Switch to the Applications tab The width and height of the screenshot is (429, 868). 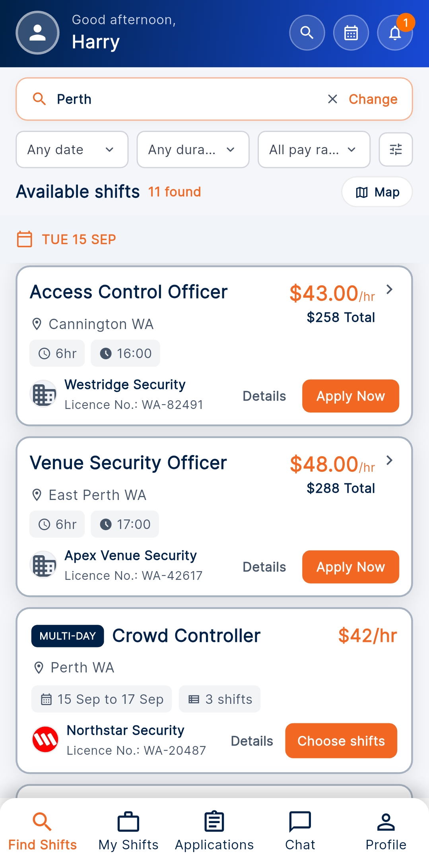click(x=214, y=831)
